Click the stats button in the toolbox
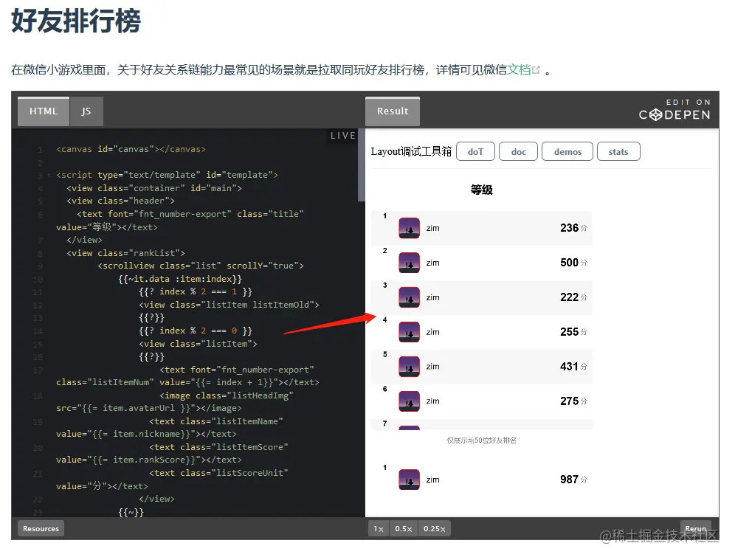 (618, 151)
